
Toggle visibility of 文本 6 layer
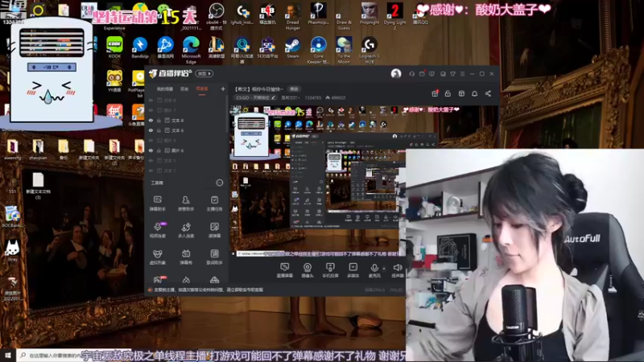tap(151, 130)
